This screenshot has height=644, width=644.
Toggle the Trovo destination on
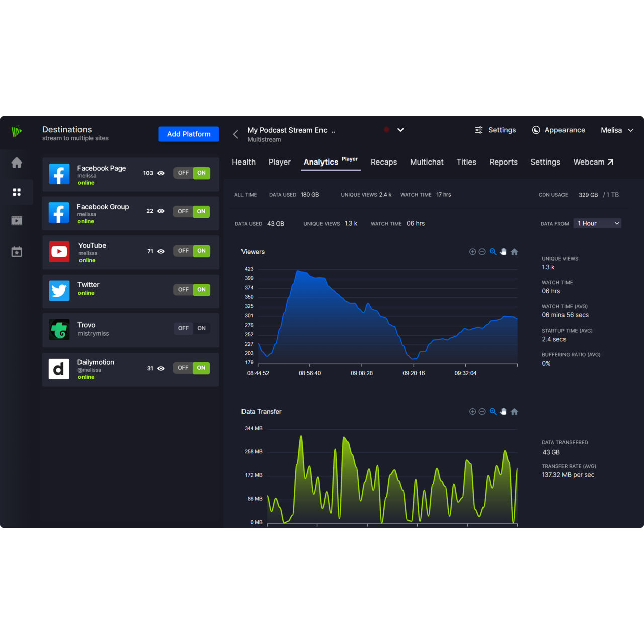click(201, 328)
